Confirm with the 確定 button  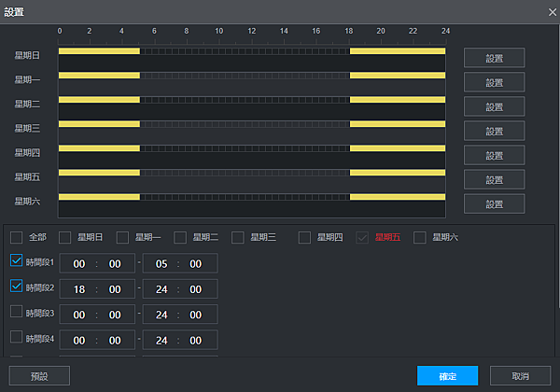[447, 376]
